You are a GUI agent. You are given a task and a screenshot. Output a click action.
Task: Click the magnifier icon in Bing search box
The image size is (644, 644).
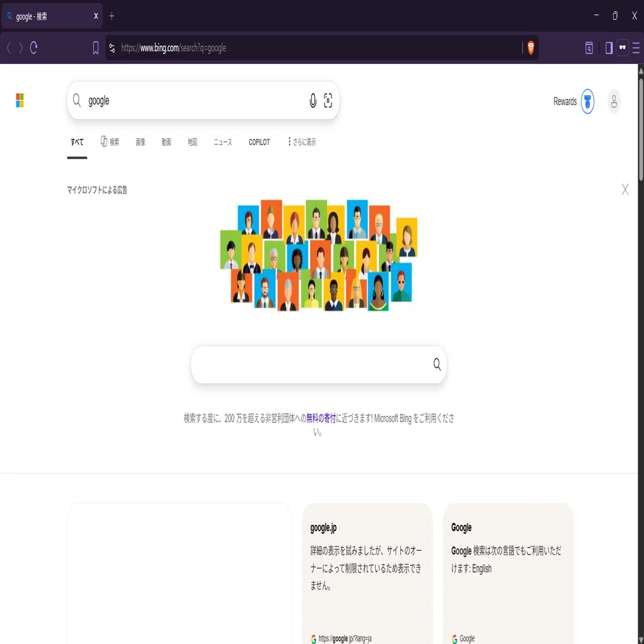pos(77,100)
